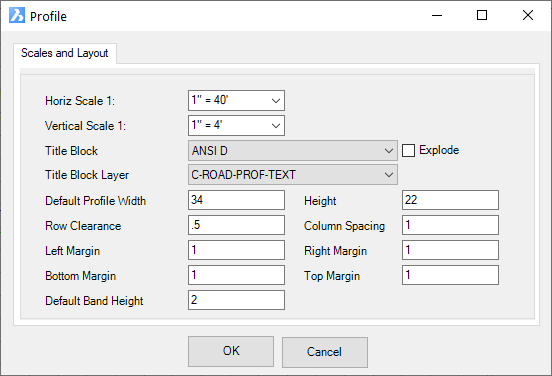Image resolution: width=552 pixels, height=376 pixels.
Task: Expand the Vertical Scale 1 dropdown
Action: pos(236,125)
